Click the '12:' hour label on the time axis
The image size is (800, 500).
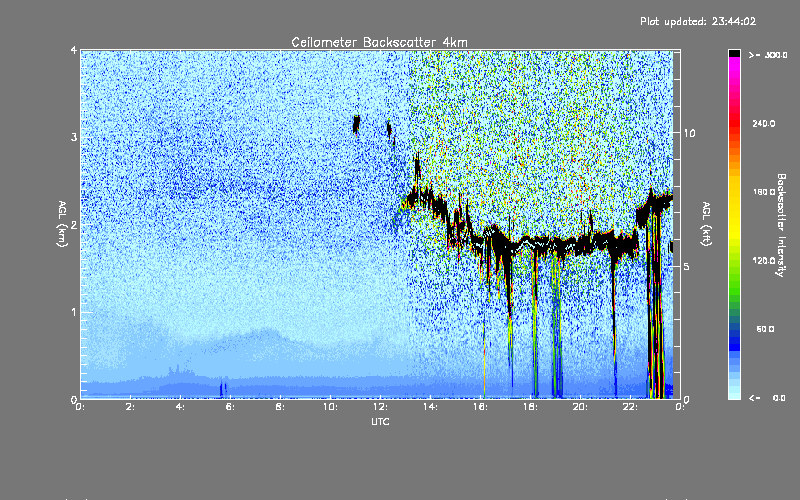[x=380, y=407]
